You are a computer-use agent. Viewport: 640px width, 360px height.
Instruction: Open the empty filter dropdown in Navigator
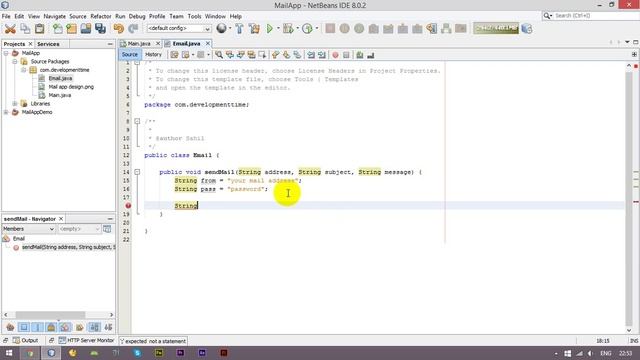[79, 229]
